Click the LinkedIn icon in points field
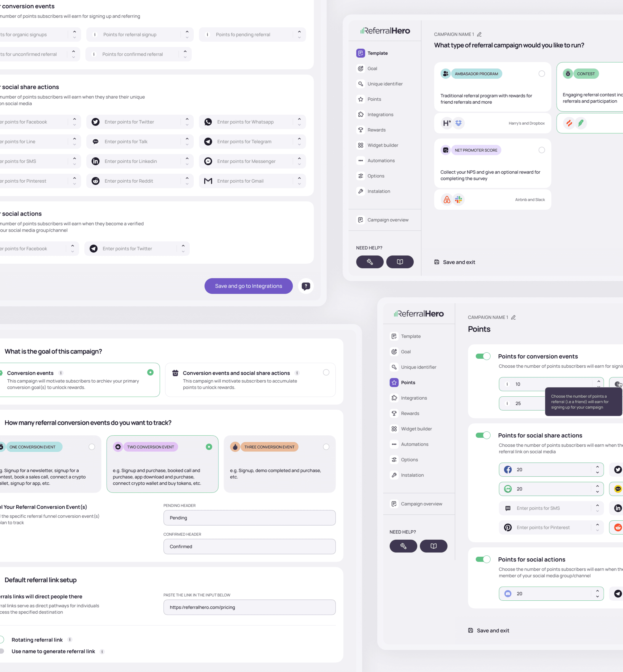 pyautogui.click(x=96, y=161)
